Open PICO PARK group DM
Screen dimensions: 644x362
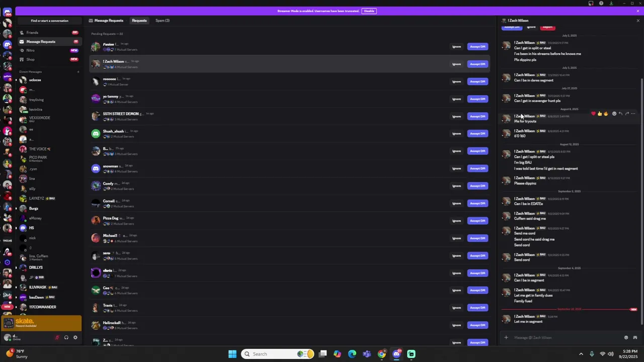[48, 159]
